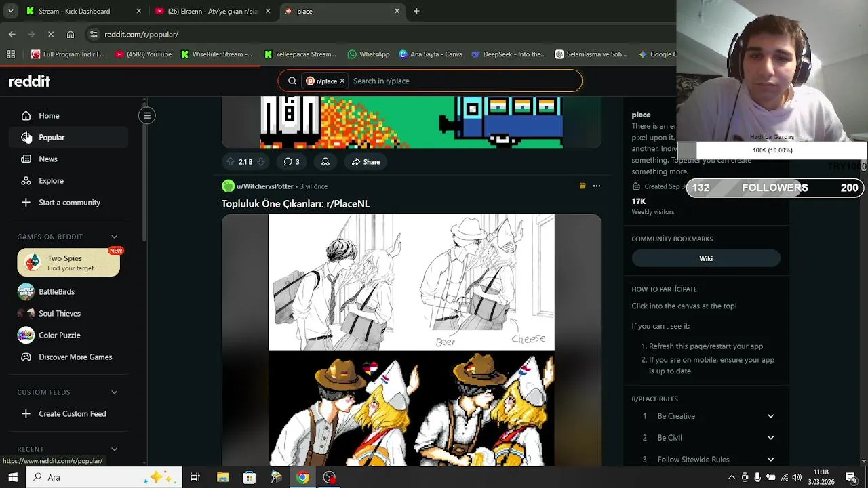Open the tab search dropdown arrow
The width and height of the screenshot is (868, 488).
tap(10, 12)
